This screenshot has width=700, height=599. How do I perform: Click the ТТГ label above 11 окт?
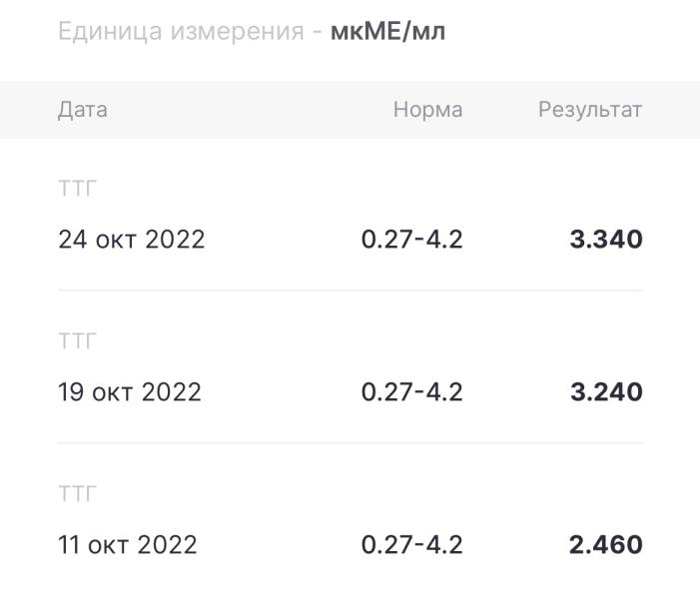coord(77,494)
